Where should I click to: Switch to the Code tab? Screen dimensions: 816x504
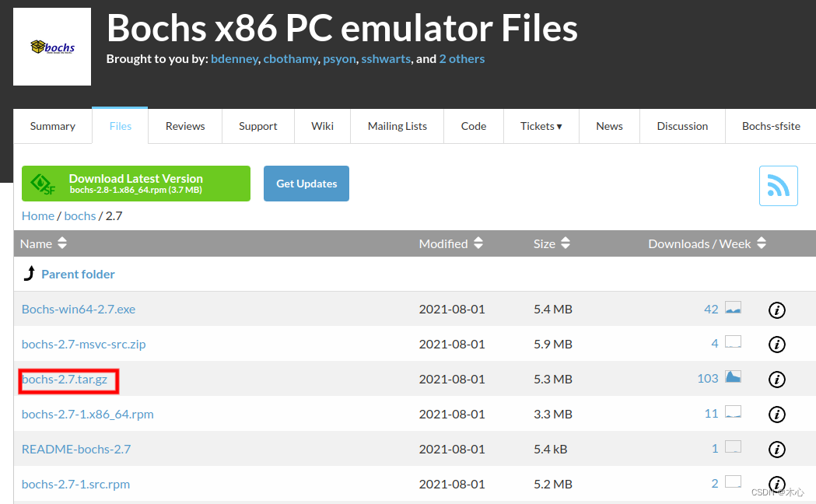(474, 126)
